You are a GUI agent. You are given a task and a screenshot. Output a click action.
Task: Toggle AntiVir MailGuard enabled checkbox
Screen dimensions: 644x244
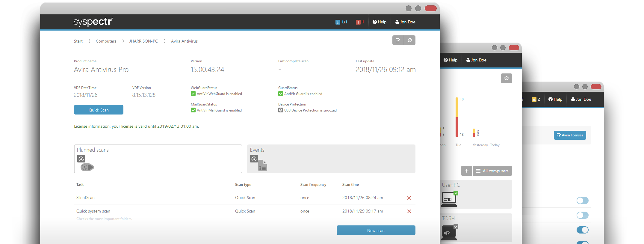pos(193,110)
